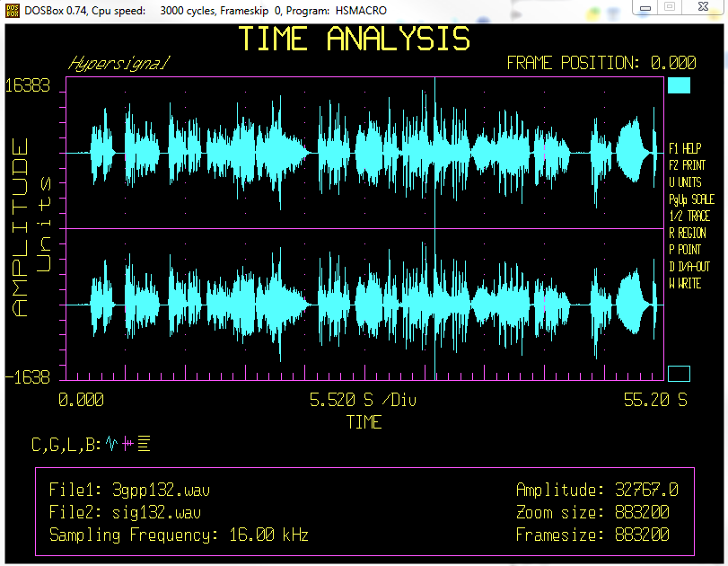Click Zoom size: 883200 value
The width and height of the screenshot is (728, 566).
pos(592,513)
